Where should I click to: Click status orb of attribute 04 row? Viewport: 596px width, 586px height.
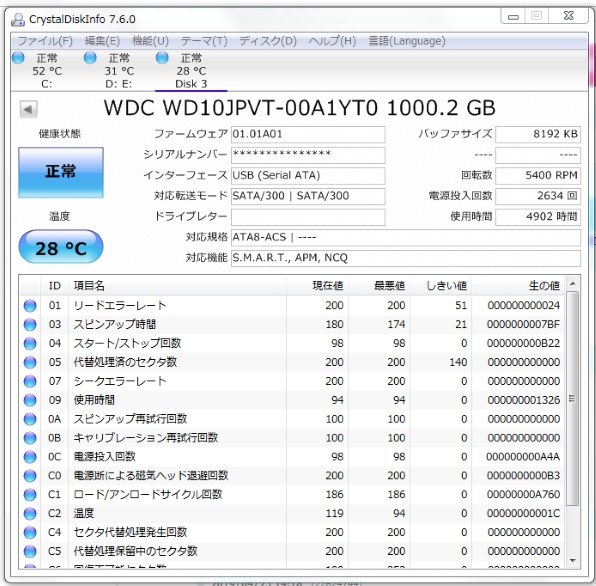[30, 344]
